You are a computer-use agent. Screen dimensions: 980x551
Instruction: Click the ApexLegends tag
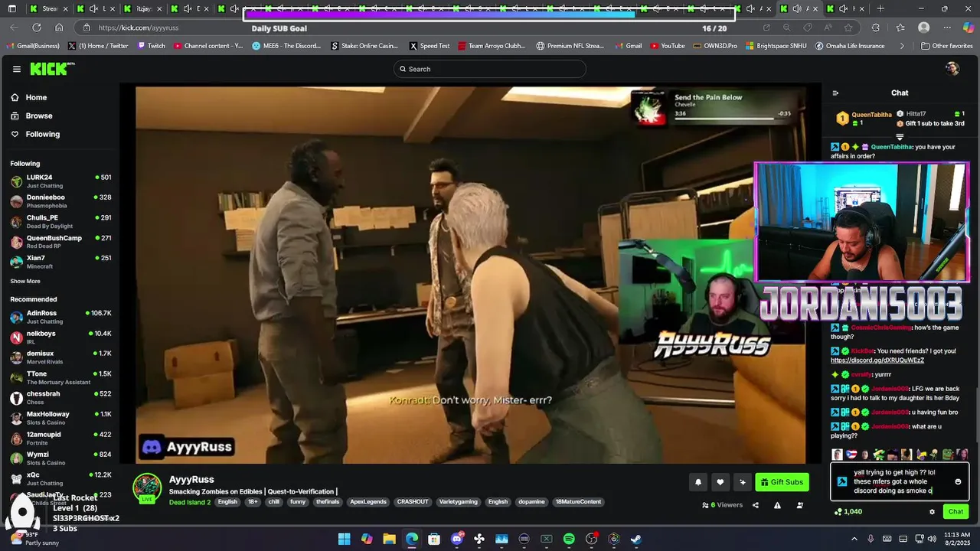(x=367, y=502)
